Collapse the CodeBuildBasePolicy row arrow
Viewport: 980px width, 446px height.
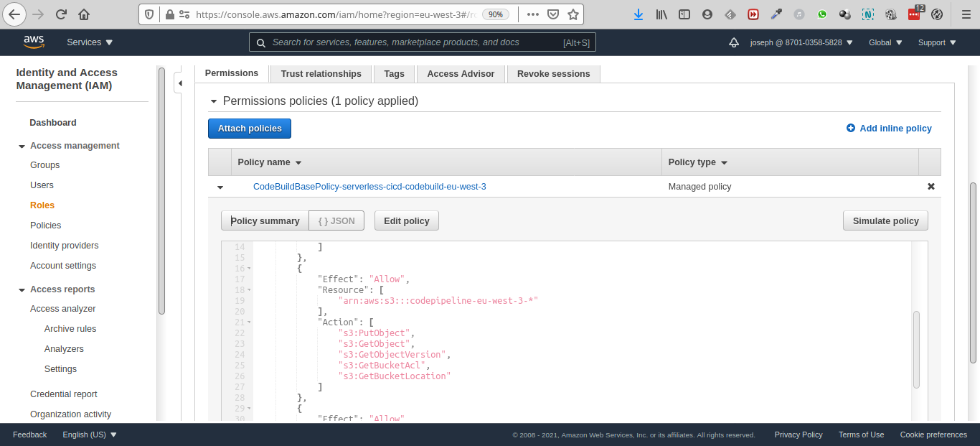pos(220,187)
